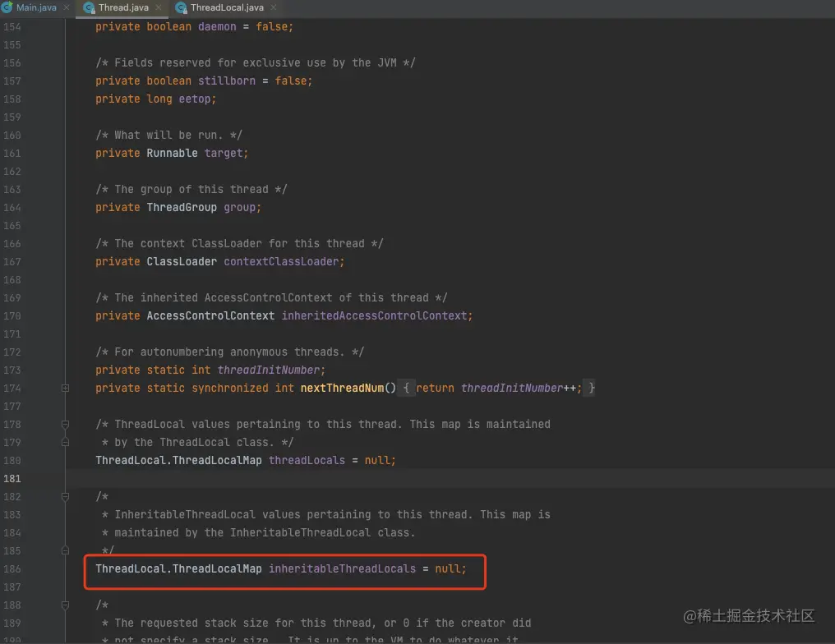Close the ThreadLocal.java tab
835x644 pixels.
pos(273,7)
